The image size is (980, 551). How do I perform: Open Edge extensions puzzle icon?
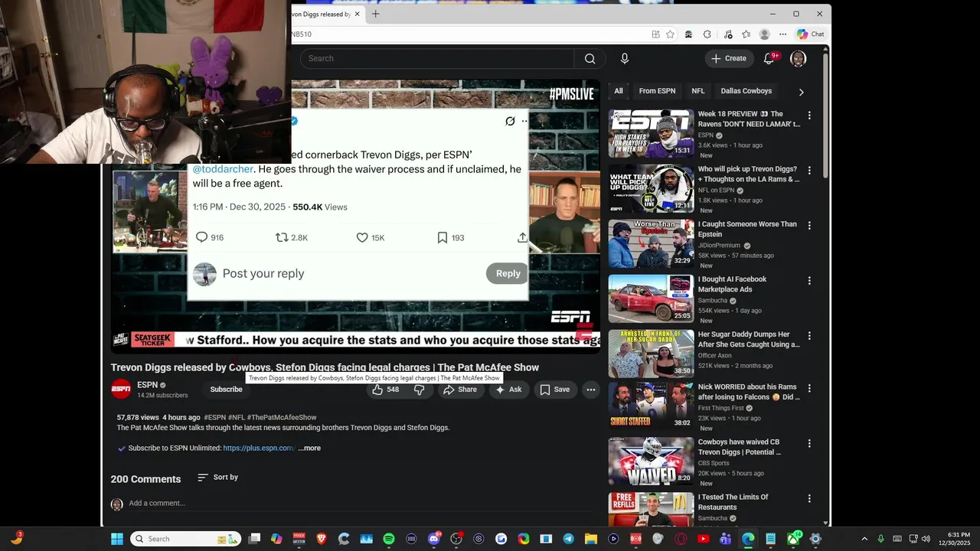[707, 34]
